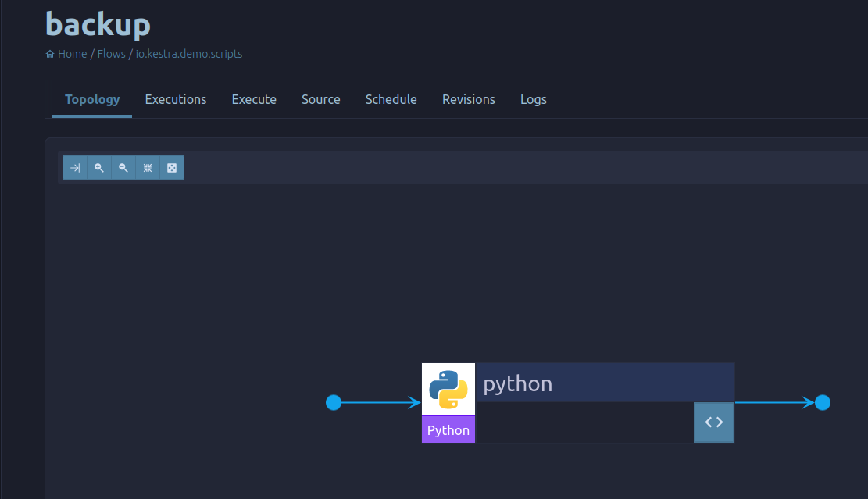Click the flow start node circle
This screenshot has height=499, width=868.
pyautogui.click(x=334, y=403)
